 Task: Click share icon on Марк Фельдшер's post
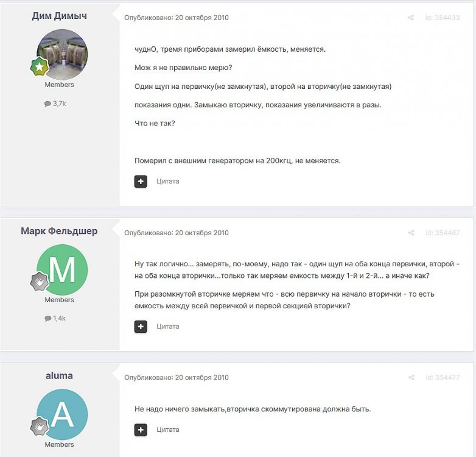(411, 233)
